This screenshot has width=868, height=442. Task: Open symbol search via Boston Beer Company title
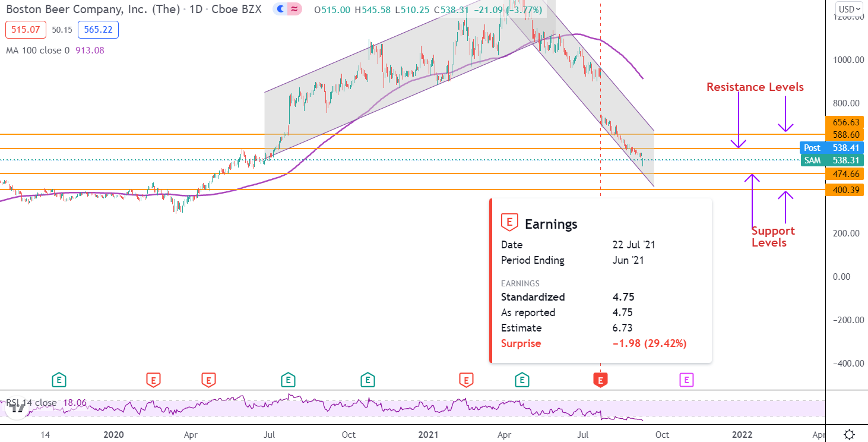point(92,10)
